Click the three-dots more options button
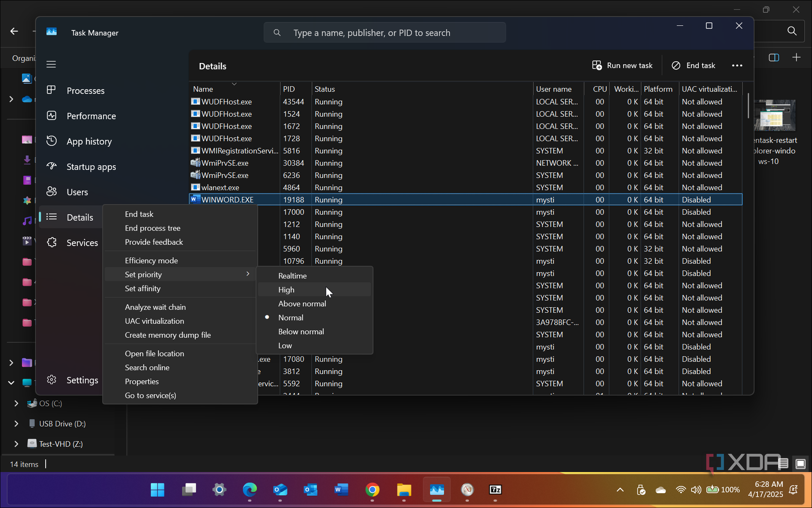 coord(737,65)
